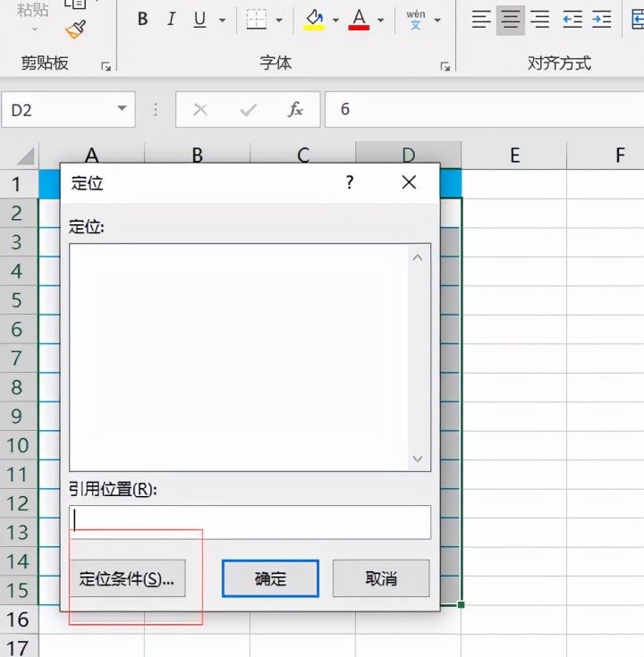Viewport: 644px width, 657px height.
Task: Center align text
Action: pos(510,20)
